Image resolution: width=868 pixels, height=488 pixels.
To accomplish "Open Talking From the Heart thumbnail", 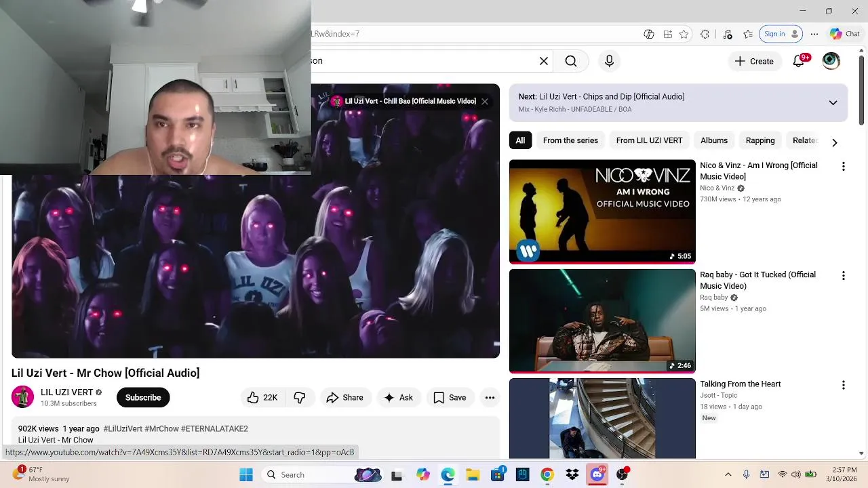I will 602,418.
